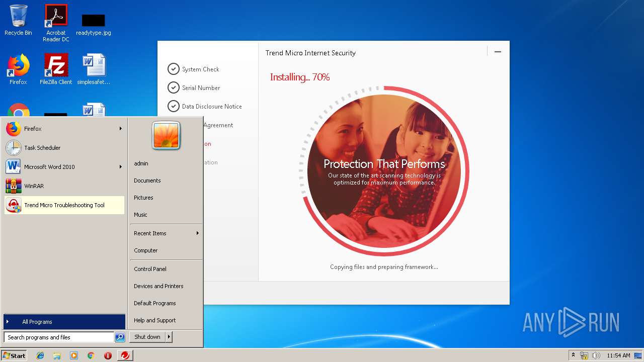Open Pictures from Start menu
The height and width of the screenshot is (362, 644).
point(143,198)
